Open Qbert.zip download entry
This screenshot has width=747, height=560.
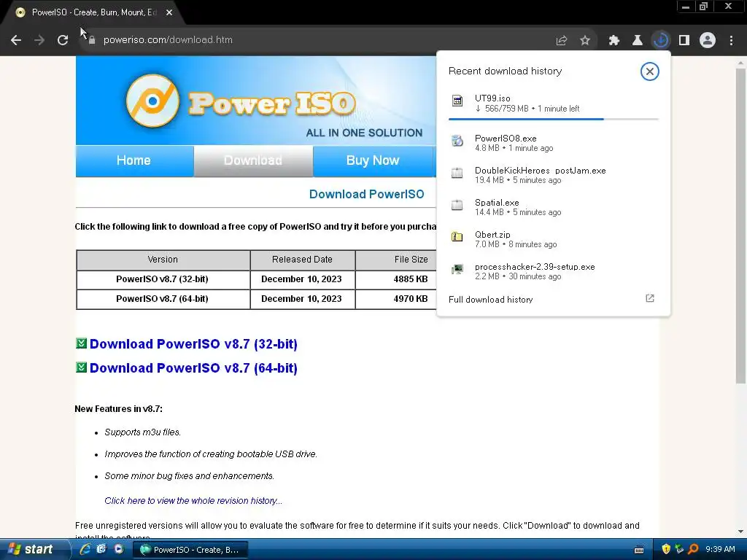pyautogui.click(x=554, y=239)
